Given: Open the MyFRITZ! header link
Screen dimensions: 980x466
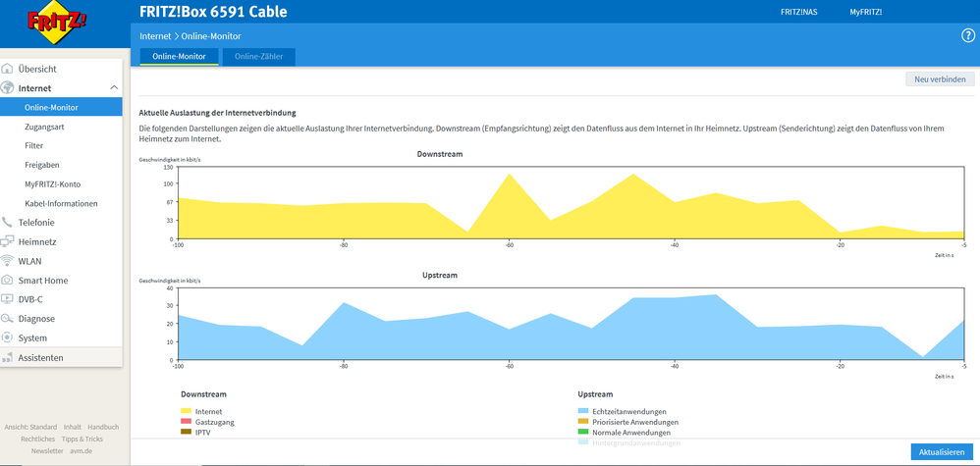Looking at the screenshot, I should pyautogui.click(x=865, y=12).
